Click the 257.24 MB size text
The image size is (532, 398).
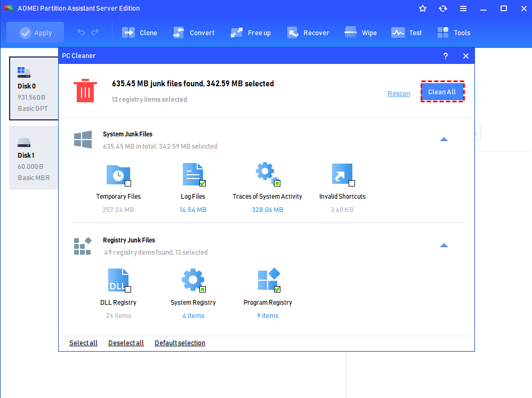(118, 210)
